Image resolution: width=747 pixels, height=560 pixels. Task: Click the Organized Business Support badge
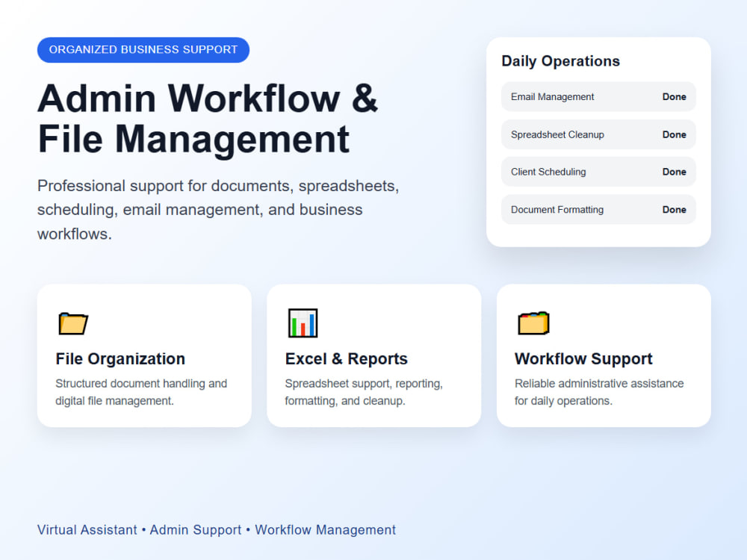tap(143, 50)
